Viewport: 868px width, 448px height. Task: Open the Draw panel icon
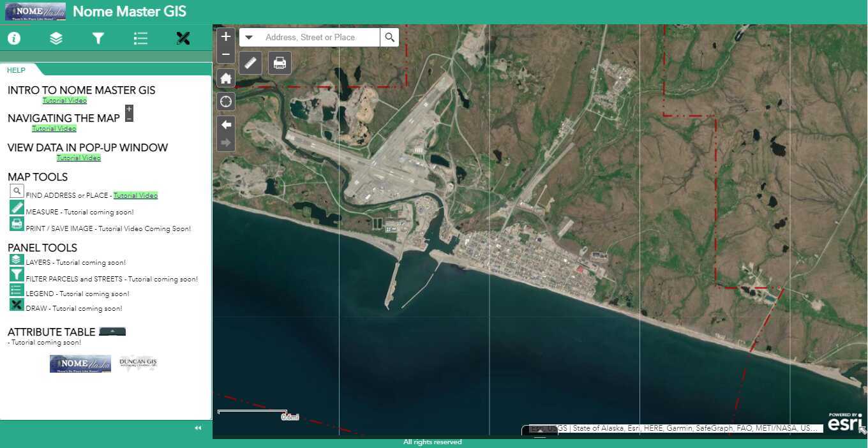183,38
